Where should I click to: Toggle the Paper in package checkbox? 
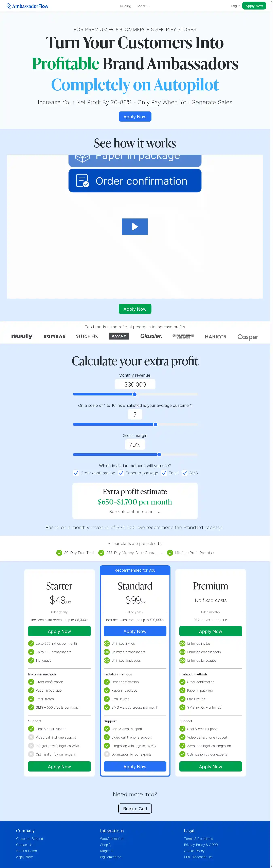tap(121, 473)
